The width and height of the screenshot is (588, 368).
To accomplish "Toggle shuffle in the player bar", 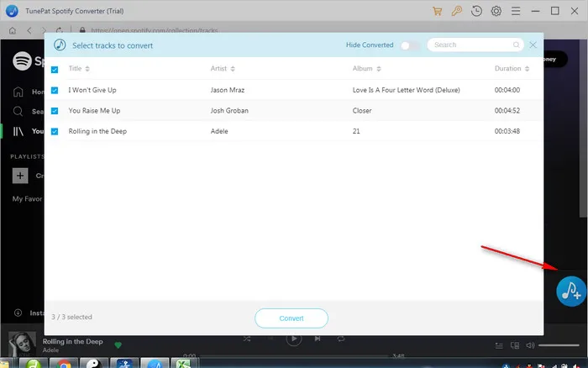I will pos(247,339).
